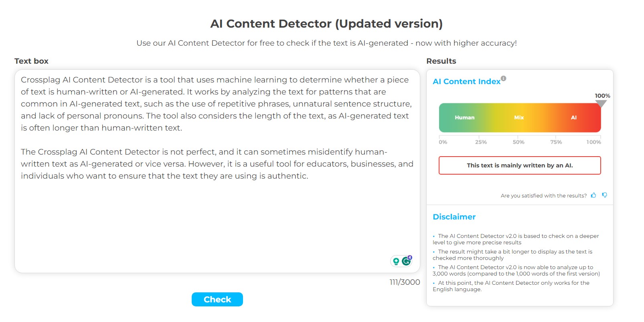Click the 111/3000 word counter
Screen dimensions: 644x322
(x=405, y=282)
